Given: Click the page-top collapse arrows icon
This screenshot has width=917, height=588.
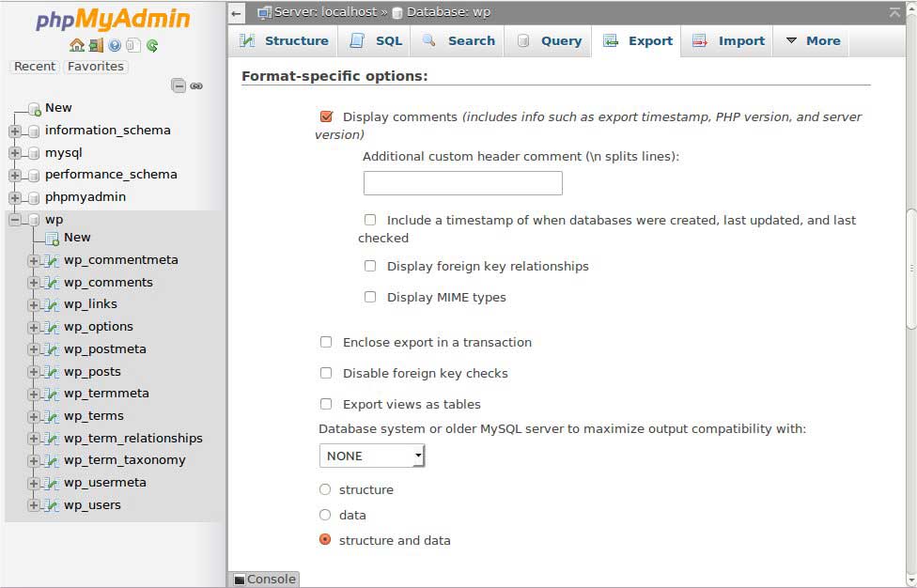Looking at the screenshot, I should pyautogui.click(x=894, y=12).
